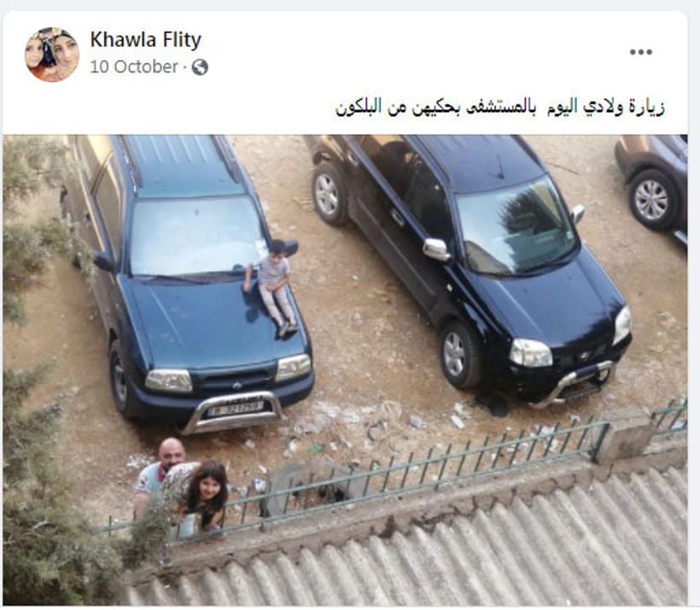Click the blue SUV's license plate
The height and width of the screenshot is (610, 700).
click(x=235, y=408)
